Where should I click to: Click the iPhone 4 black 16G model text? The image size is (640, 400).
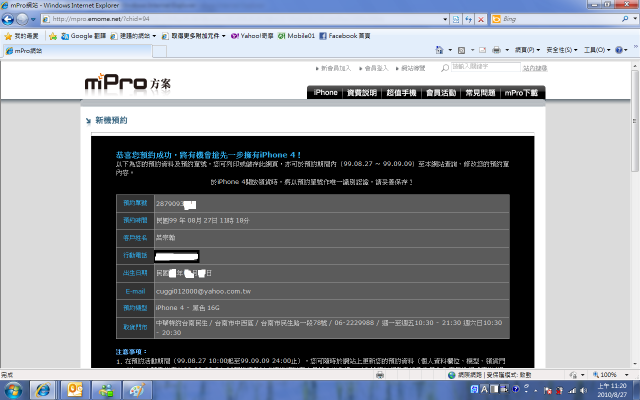tap(187, 308)
